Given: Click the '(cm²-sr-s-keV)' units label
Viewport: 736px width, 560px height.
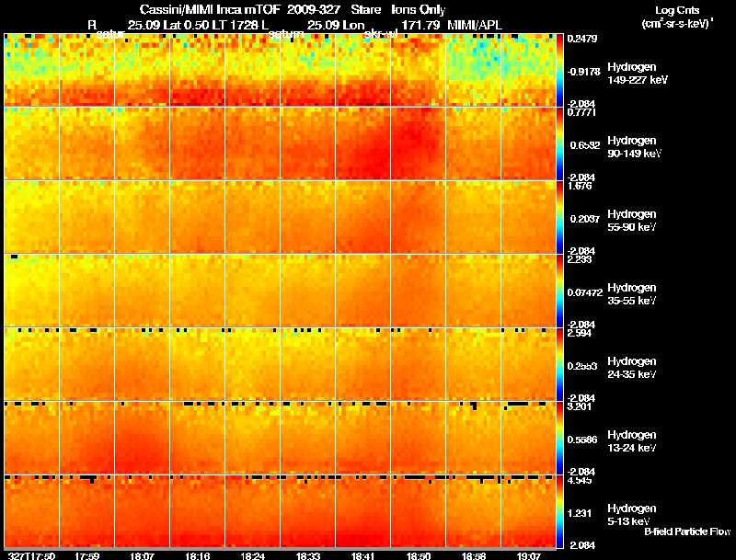Looking at the screenshot, I should pyautogui.click(x=677, y=24).
